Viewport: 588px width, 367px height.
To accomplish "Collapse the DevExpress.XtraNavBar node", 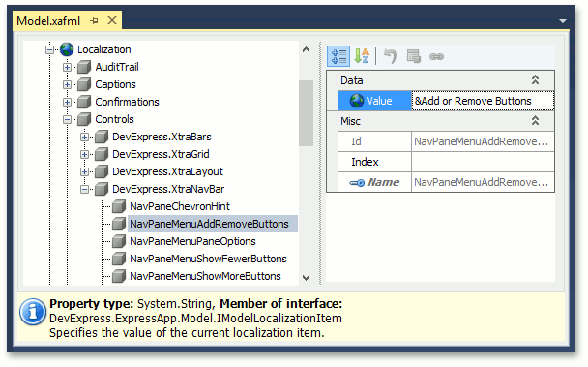I will pyautogui.click(x=85, y=190).
